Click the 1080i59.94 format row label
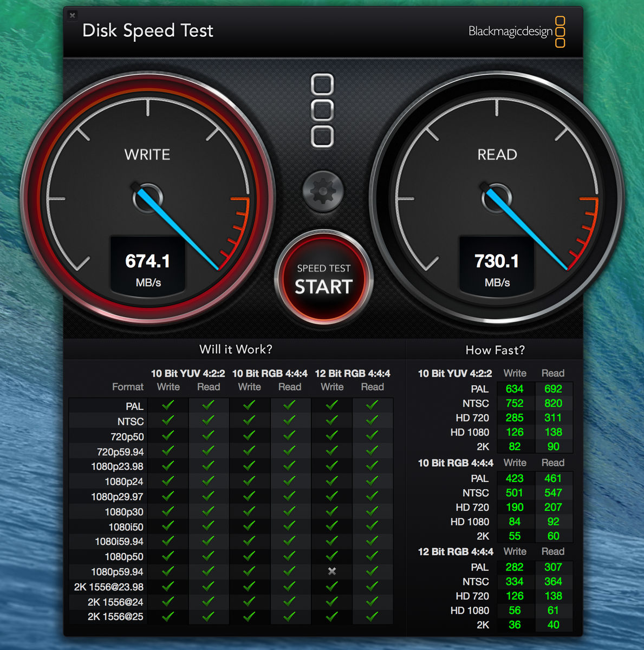 [x=119, y=542]
